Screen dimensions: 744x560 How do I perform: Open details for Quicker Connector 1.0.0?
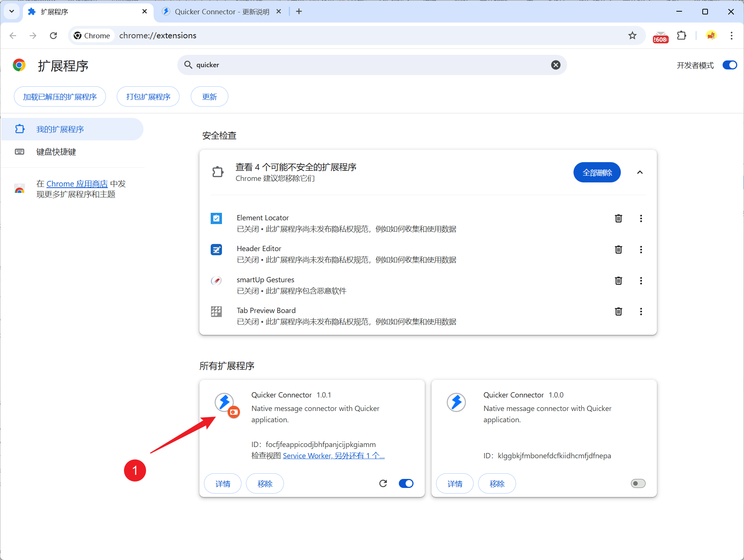point(455,483)
